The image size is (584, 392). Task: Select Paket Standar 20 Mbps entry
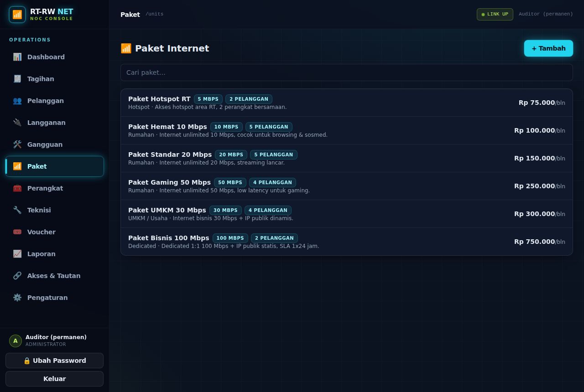pos(347,158)
